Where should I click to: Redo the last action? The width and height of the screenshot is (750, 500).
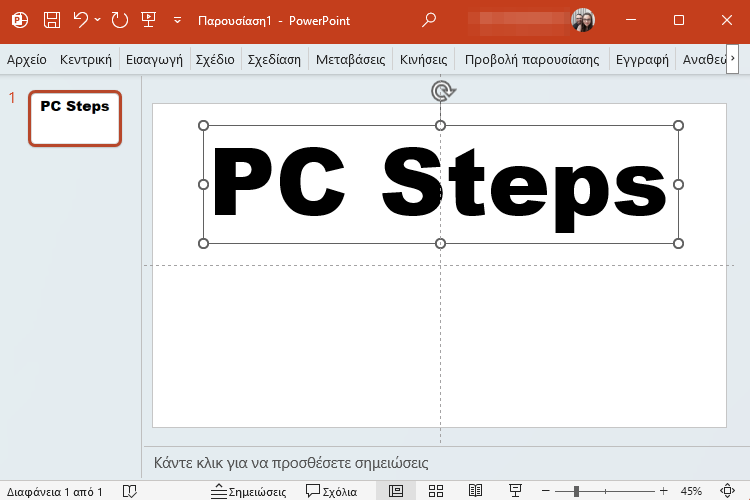120,20
